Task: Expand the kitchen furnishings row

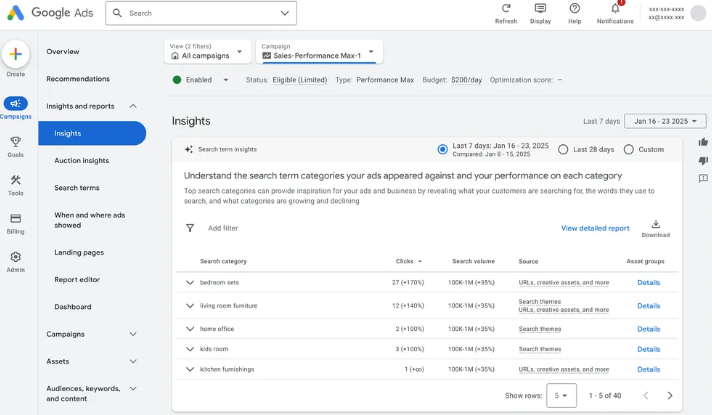Action: point(190,369)
